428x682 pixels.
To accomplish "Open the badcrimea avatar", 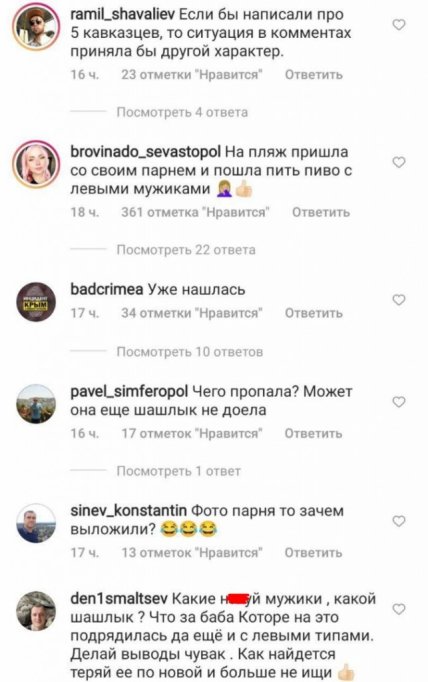I will click(36, 302).
